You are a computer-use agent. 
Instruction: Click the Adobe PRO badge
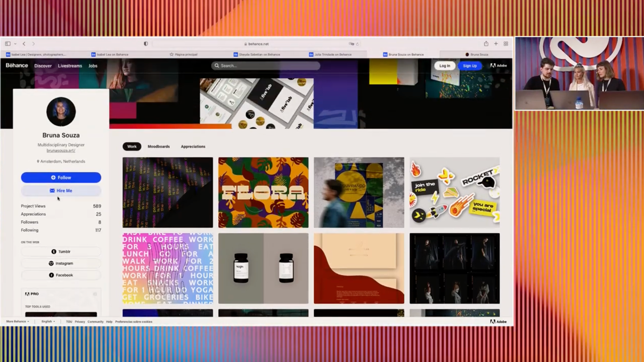(32, 294)
